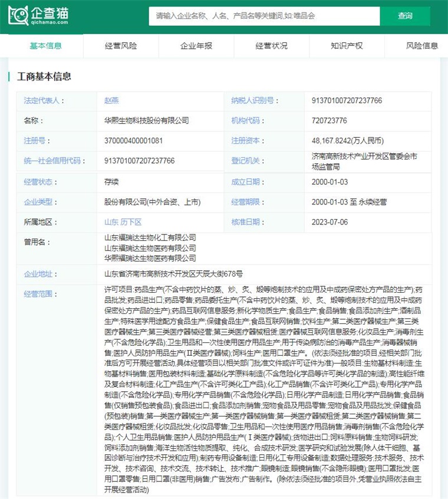Switch to the 基本信息 tab
This screenshot has width=448, height=499.
pos(45,46)
